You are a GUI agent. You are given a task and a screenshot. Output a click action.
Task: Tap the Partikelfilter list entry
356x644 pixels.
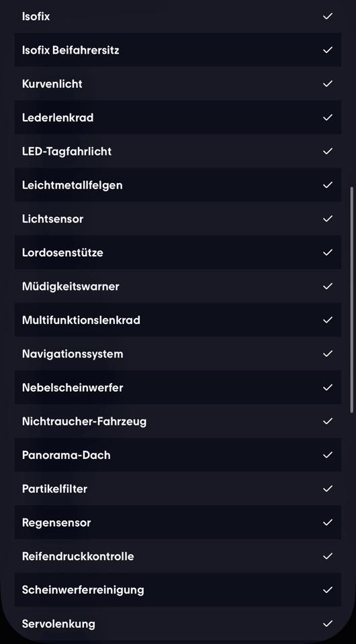tap(178, 489)
